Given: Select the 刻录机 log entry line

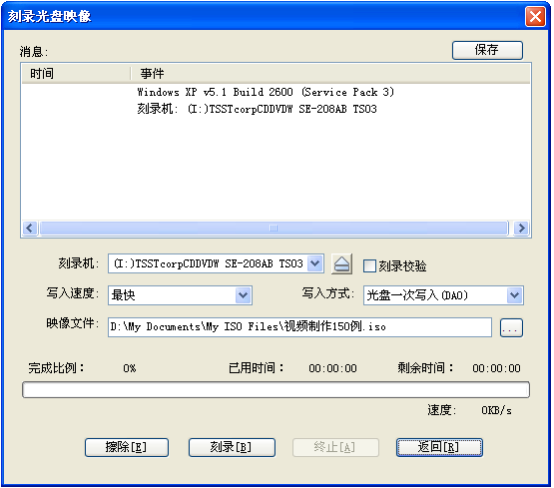Looking at the screenshot, I should click(x=257, y=109).
